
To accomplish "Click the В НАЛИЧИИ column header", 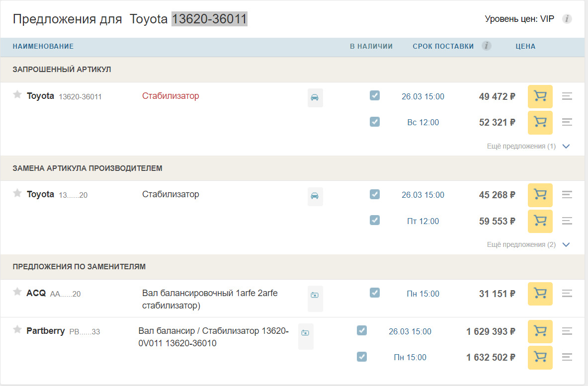I will click(372, 46).
